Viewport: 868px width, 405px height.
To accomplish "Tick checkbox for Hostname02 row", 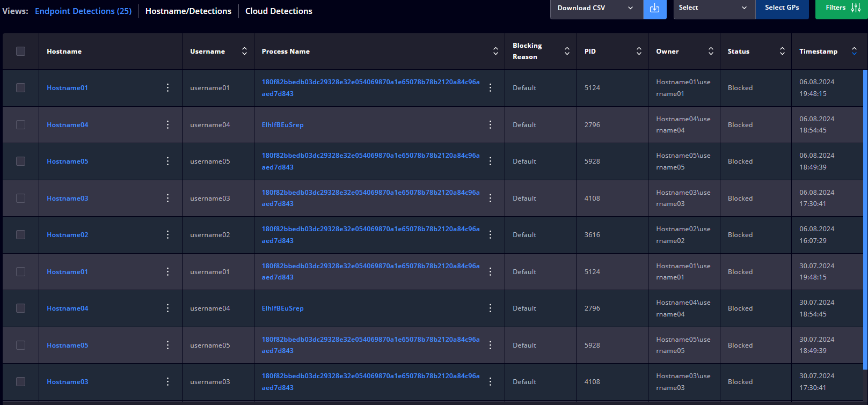I will click(x=20, y=234).
